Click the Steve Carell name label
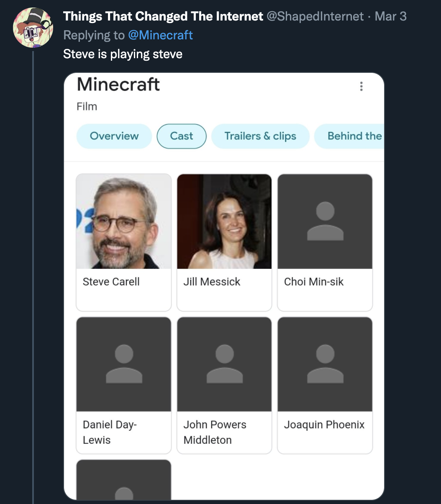 (x=111, y=282)
